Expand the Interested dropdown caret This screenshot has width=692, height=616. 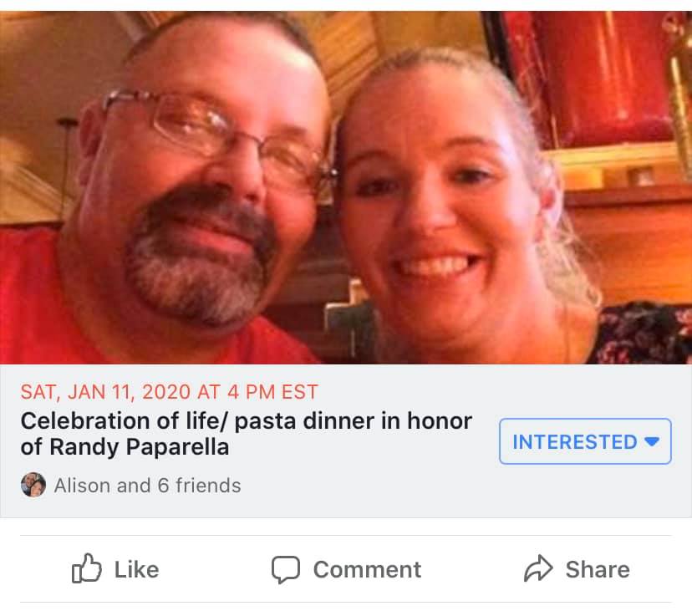pos(652,441)
